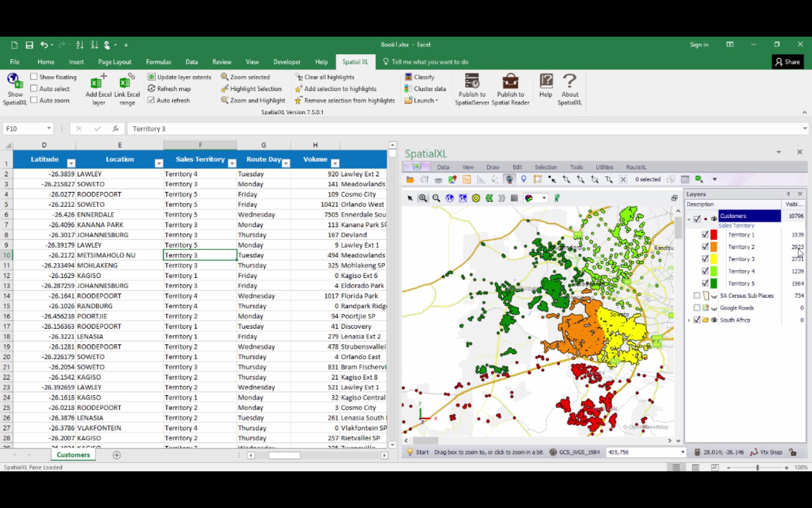The width and height of the screenshot is (812, 508).
Task: Open the RouteXL menu in SpatialXL pane
Action: pyautogui.click(x=636, y=167)
